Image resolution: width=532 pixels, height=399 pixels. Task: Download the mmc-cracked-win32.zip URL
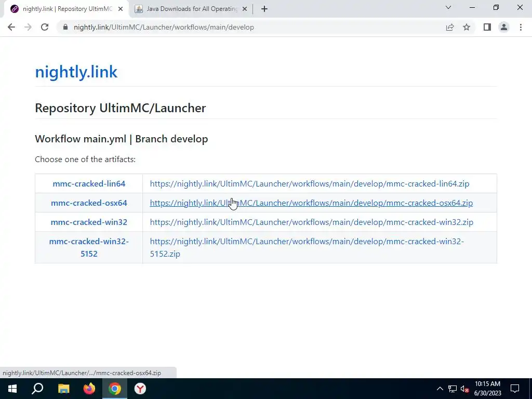pos(312,222)
